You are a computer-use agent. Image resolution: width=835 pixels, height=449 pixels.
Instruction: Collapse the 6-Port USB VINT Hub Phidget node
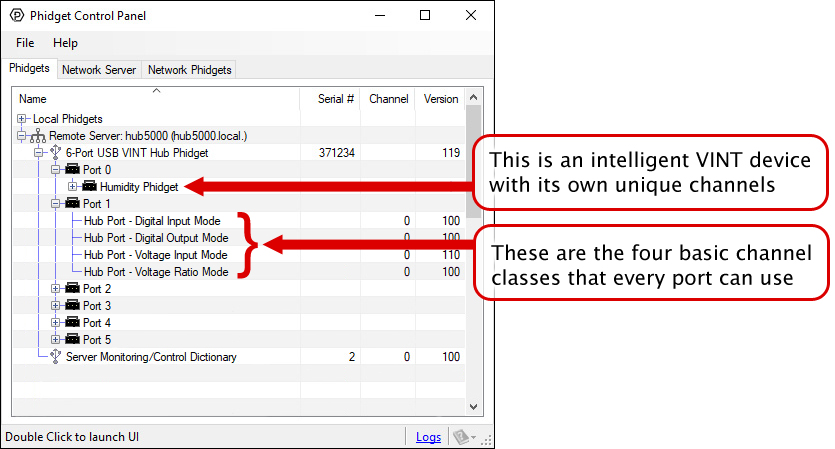pyautogui.click(x=38, y=153)
